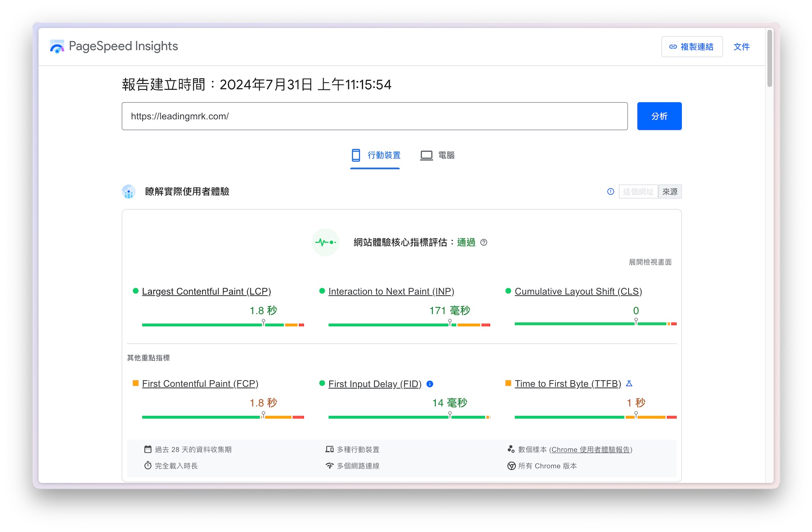Viewport: 812px width, 532px height.
Task: Open the Chrome 使用者體驗報告 link
Action: pyautogui.click(x=590, y=450)
